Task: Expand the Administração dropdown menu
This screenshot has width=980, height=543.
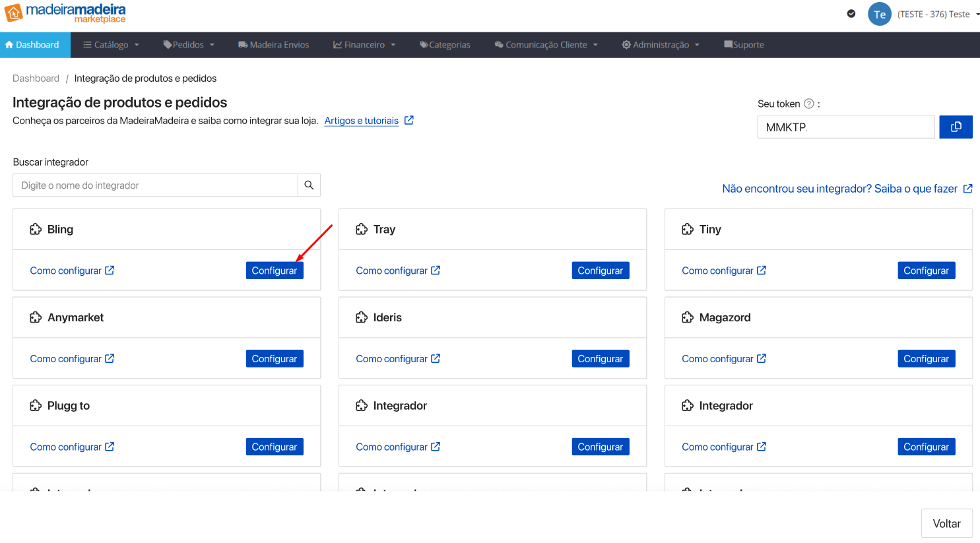Action: coord(660,45)
